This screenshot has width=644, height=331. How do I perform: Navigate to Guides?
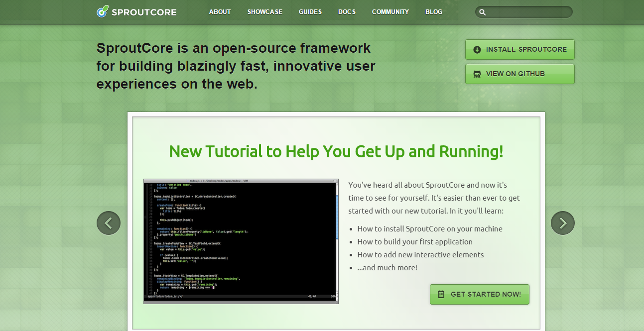tap(310, 11)
